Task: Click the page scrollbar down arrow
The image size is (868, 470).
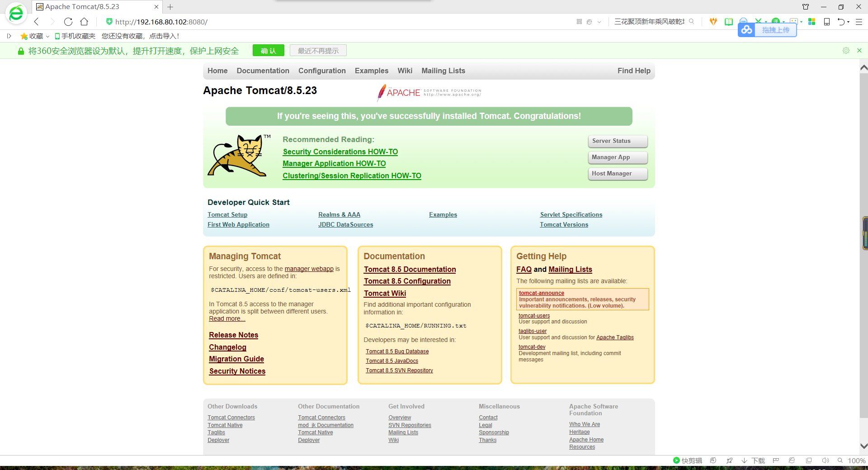Action: coord(863,446)
